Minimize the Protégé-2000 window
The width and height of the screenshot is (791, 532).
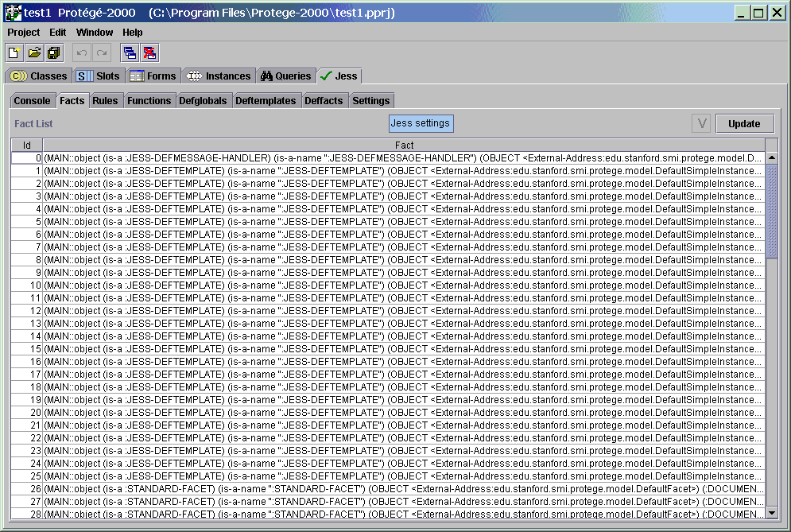741,14
